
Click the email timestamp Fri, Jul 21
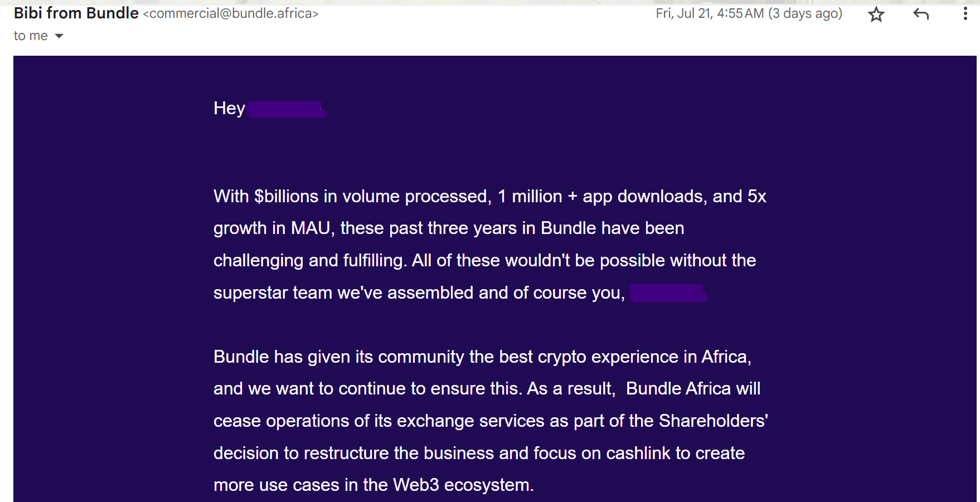point(749,13)
